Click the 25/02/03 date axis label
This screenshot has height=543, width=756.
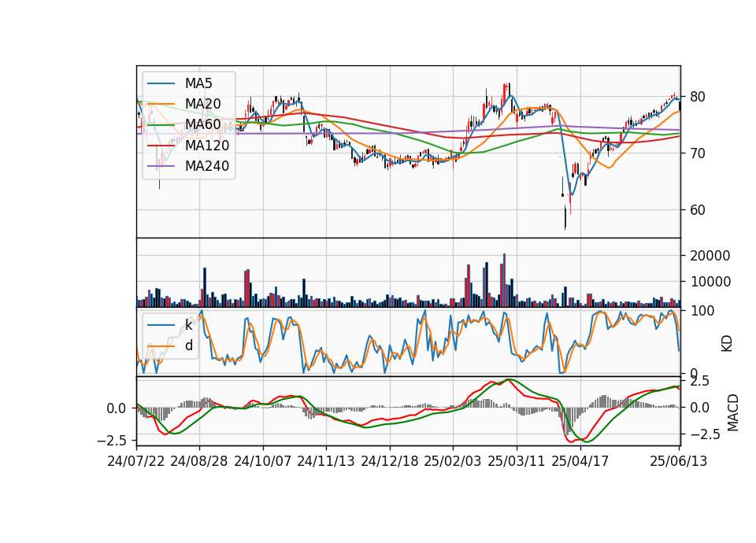tap(453, 461)
